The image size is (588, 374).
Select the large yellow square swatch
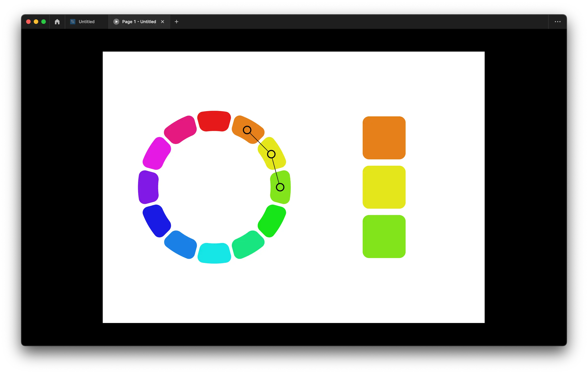384,187
